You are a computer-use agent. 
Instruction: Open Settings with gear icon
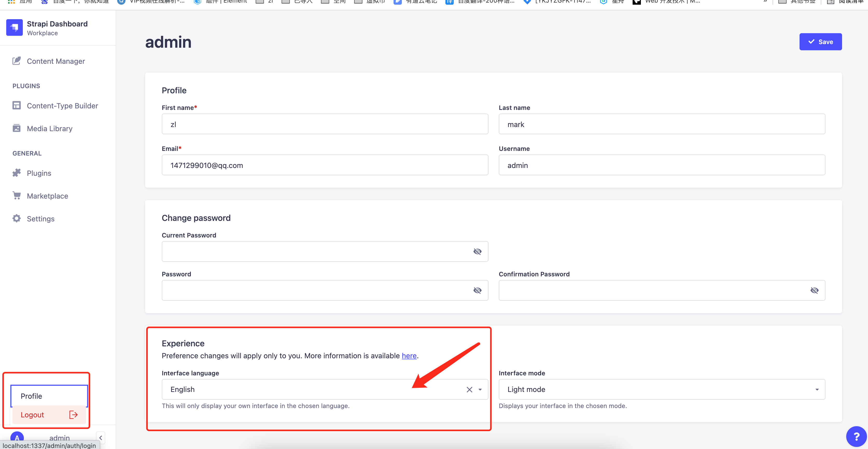click(40, 219)
